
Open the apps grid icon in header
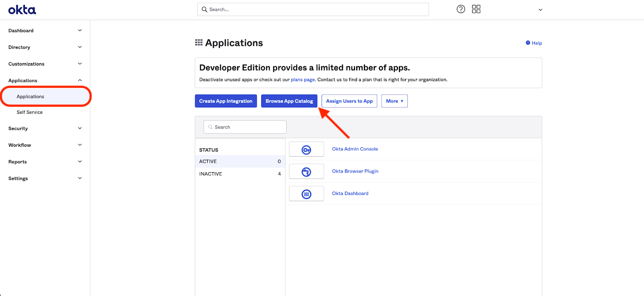pos(476,9)
